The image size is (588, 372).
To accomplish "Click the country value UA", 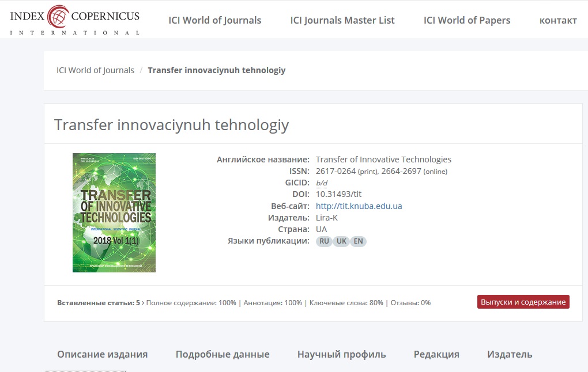I will 321,229.
